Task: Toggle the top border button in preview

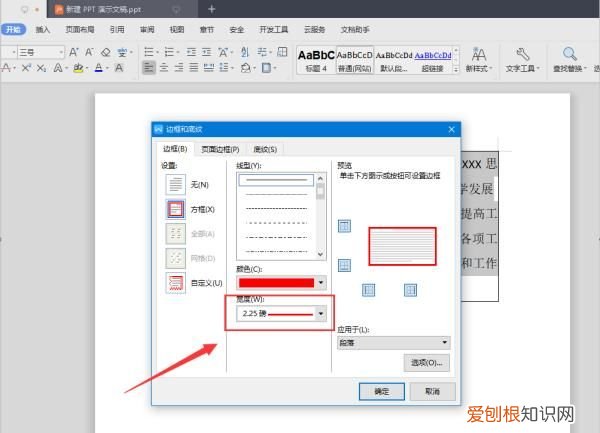Action: pyautogui.click(x=344, y=226)
